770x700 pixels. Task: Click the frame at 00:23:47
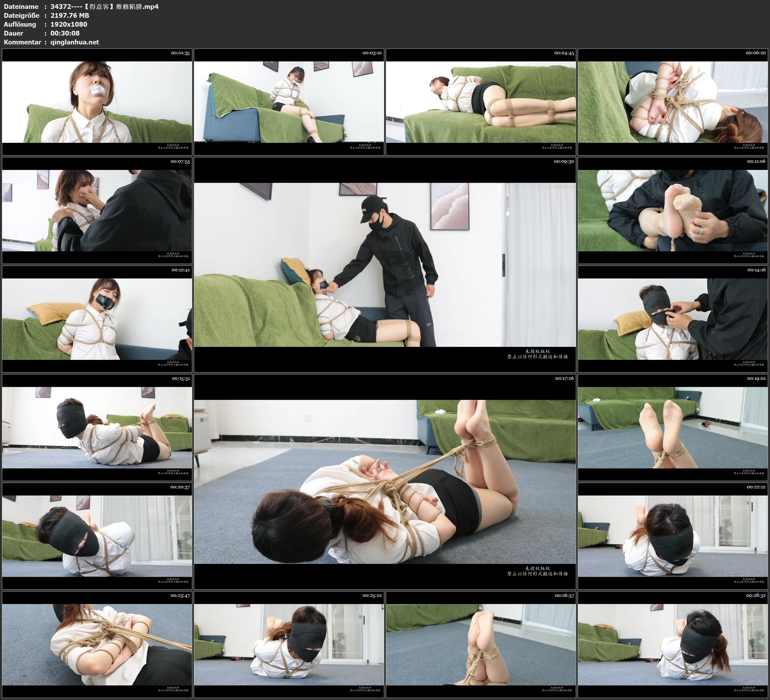tap(97, 644)
